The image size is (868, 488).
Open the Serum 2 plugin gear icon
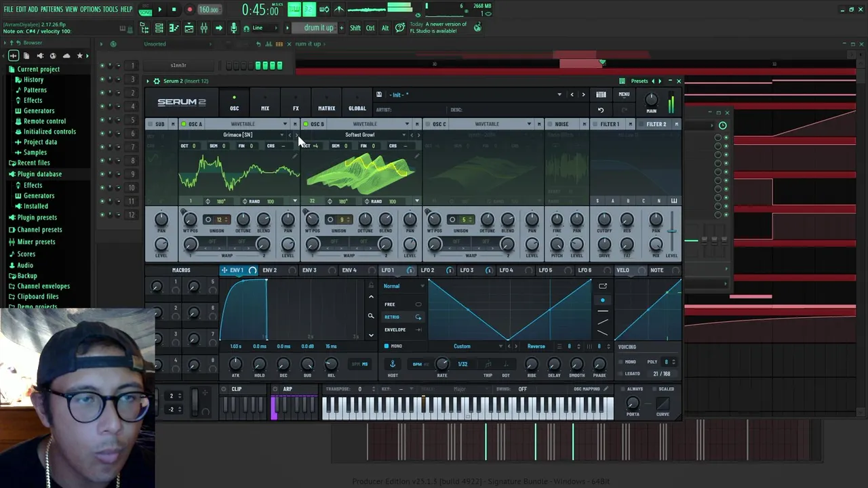[157, 81]
